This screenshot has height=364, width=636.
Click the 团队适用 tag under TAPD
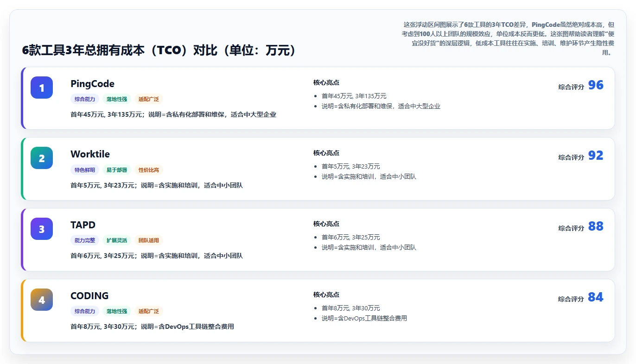coord(149,240)
